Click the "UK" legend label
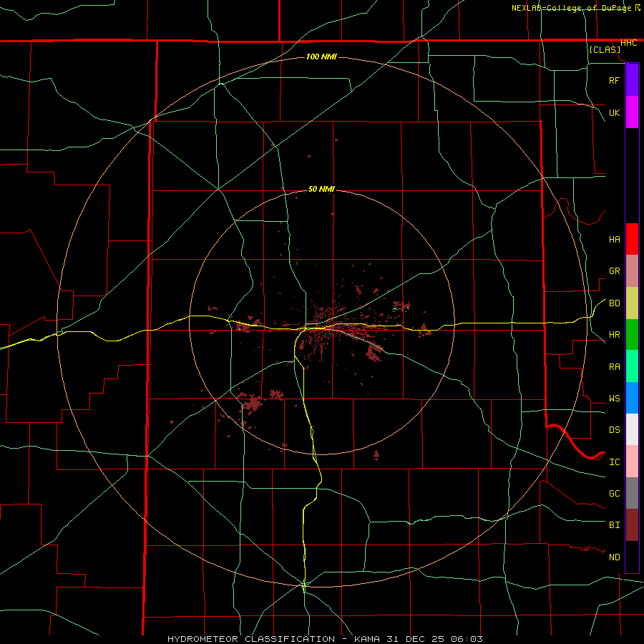644x644 pixels. (x=614, y=112)
